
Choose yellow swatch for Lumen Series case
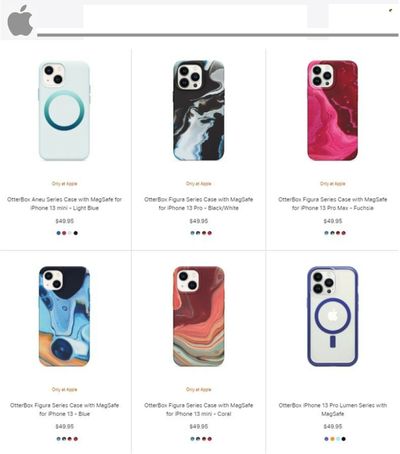332,439
